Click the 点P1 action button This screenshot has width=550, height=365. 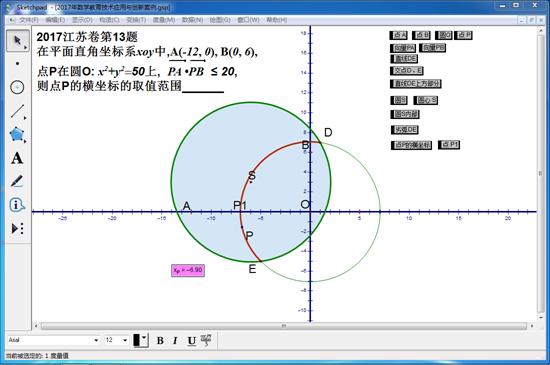449,145
